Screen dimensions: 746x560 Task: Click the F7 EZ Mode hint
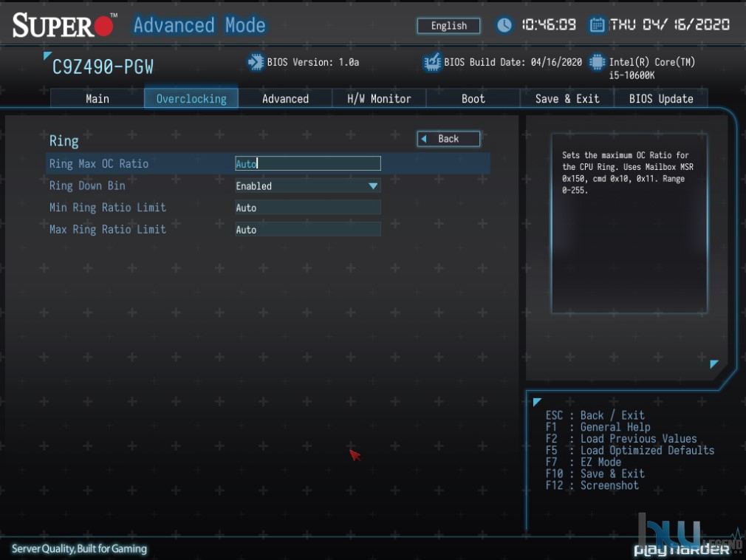(x=584, y=462)
